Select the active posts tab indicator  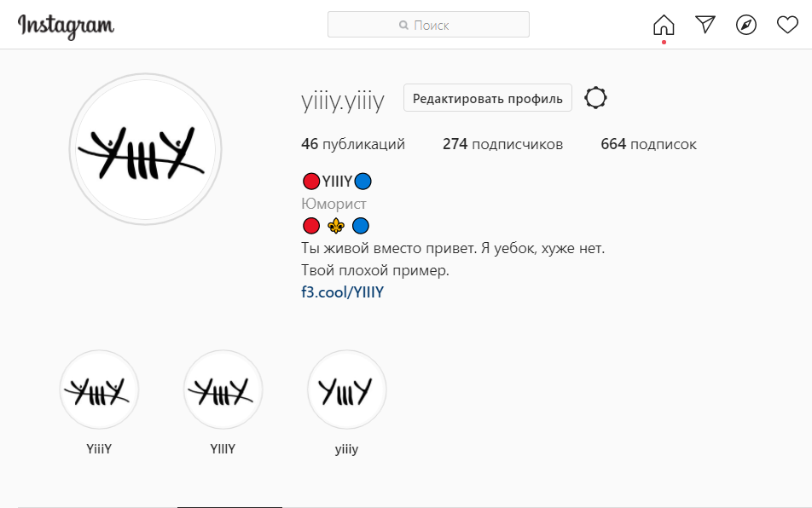click(x=229, y=506)
